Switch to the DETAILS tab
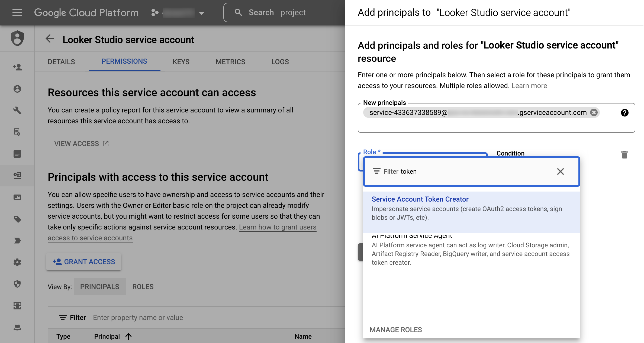This screenshot has width=644, height=343. click(x=61, y=62)
